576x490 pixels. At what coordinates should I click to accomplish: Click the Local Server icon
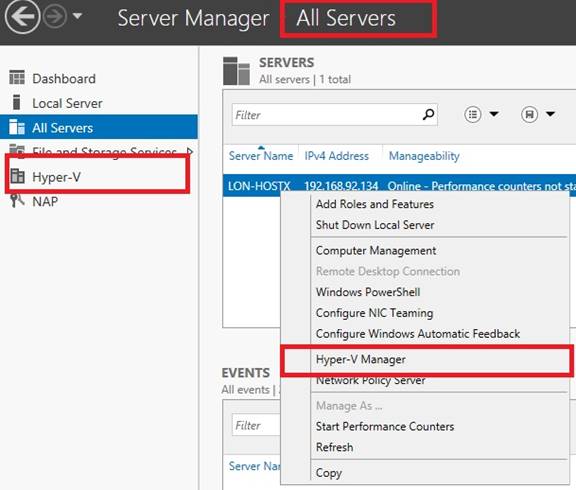pyautogui.click(x=16, y=102)
